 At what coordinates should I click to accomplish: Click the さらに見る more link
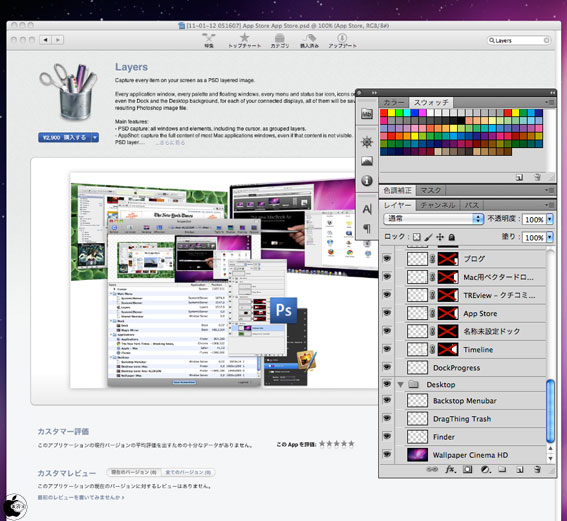point(170,143)
